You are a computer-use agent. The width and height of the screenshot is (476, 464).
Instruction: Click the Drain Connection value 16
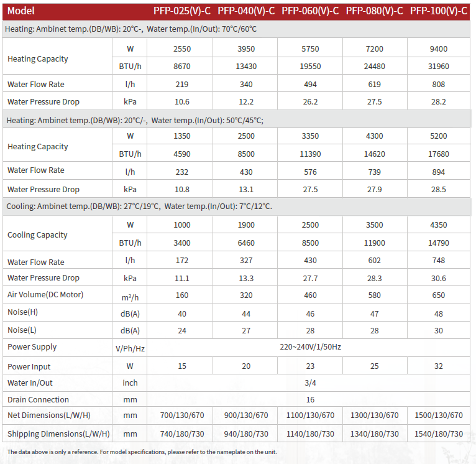[310, 400]
